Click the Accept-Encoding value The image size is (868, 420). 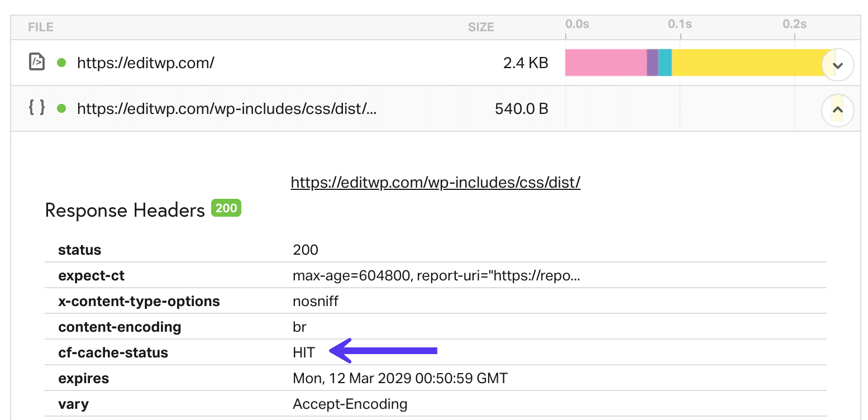coord(350,404)
